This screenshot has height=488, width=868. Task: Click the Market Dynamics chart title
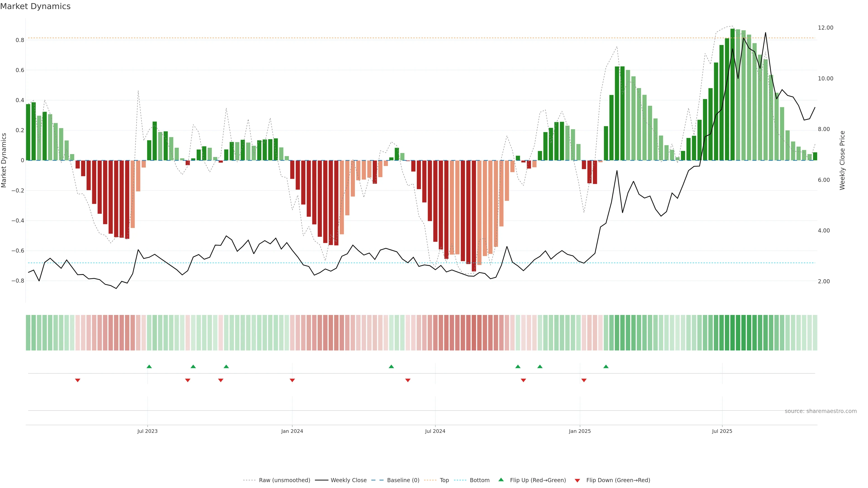click(x=35, y=6)
